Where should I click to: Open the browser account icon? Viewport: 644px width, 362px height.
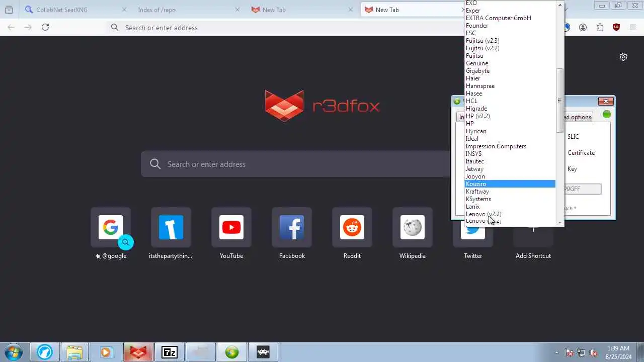(583, 27)
